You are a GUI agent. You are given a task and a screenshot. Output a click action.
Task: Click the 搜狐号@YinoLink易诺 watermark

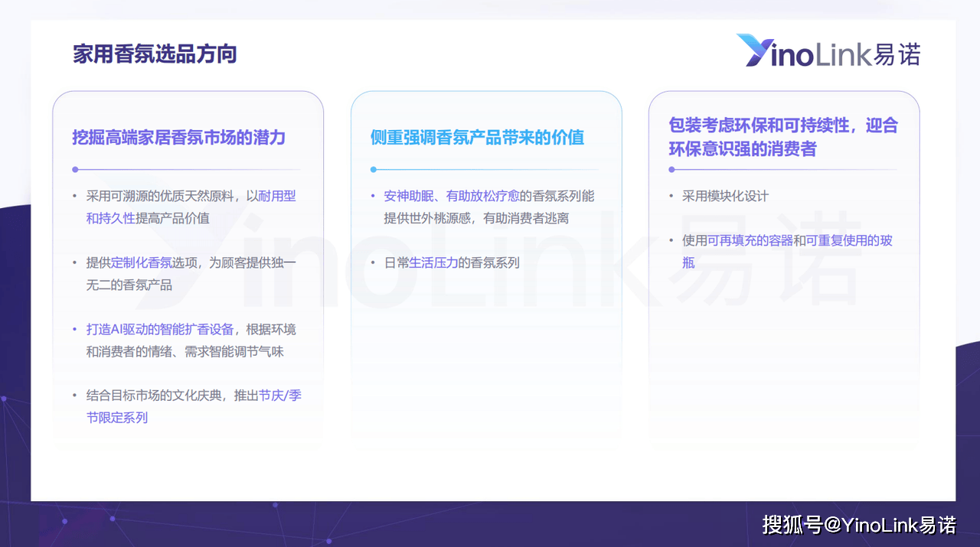tap(859, 526)
